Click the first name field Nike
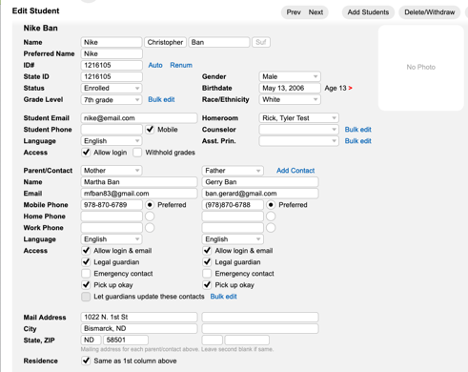Screen dimensions: 468x372 pos(111,42)
